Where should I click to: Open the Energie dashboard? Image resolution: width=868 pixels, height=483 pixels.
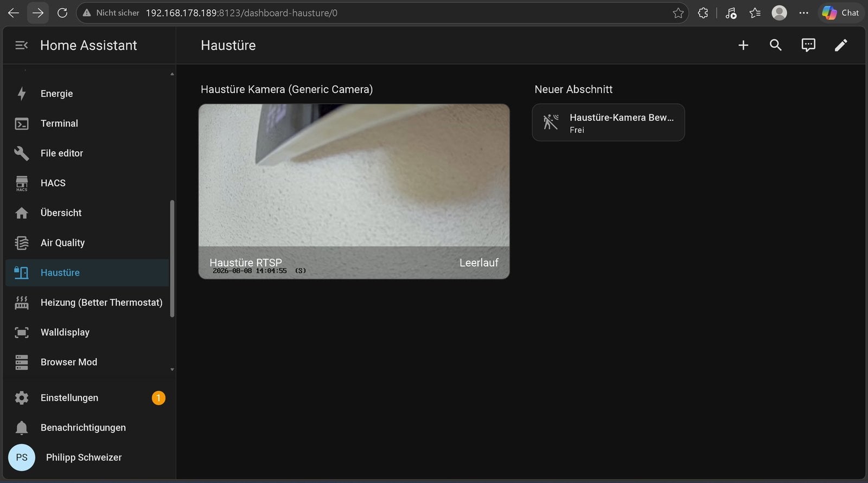pos(87,94)
